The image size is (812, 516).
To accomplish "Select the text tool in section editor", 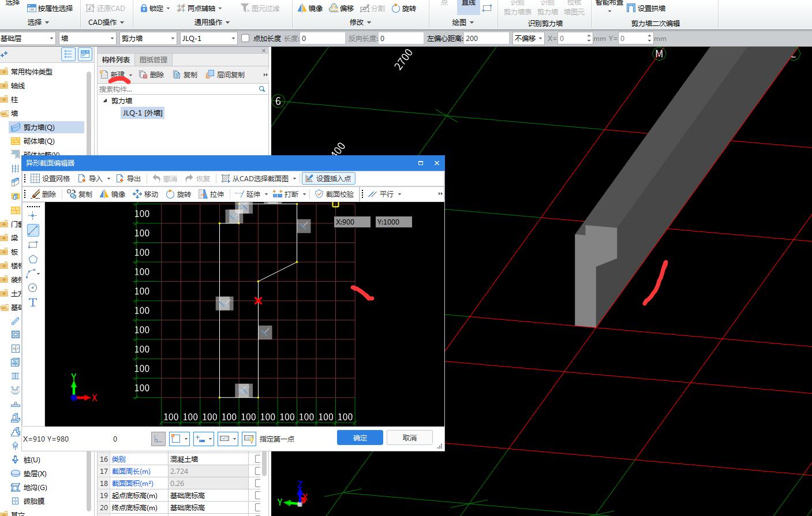I will 33,302.
